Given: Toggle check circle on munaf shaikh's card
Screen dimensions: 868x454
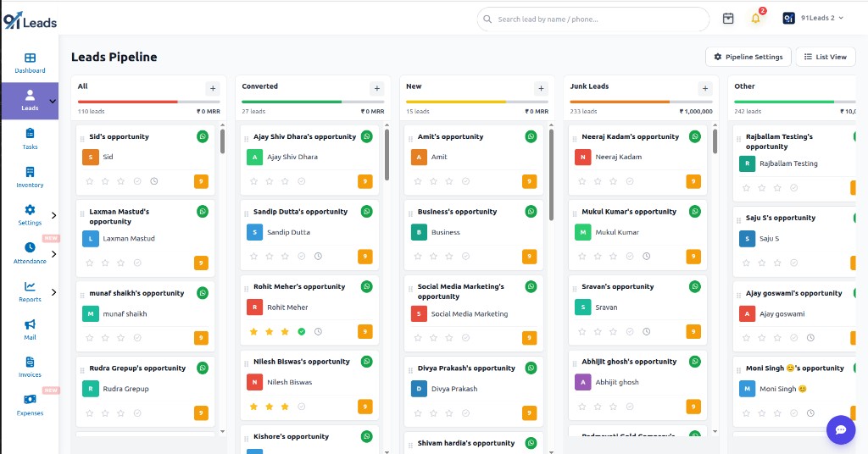Looking at the screenshot, I should click(x=137, y=338).
